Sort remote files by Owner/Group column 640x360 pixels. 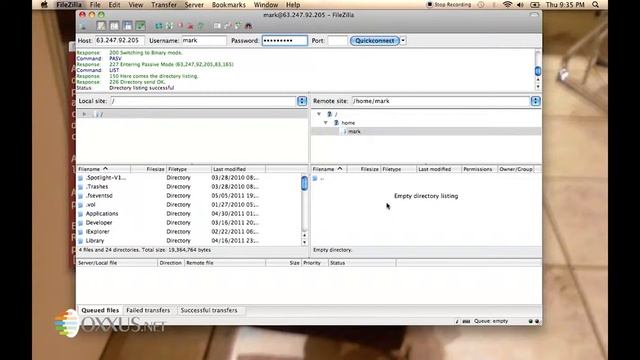point(516,169)
